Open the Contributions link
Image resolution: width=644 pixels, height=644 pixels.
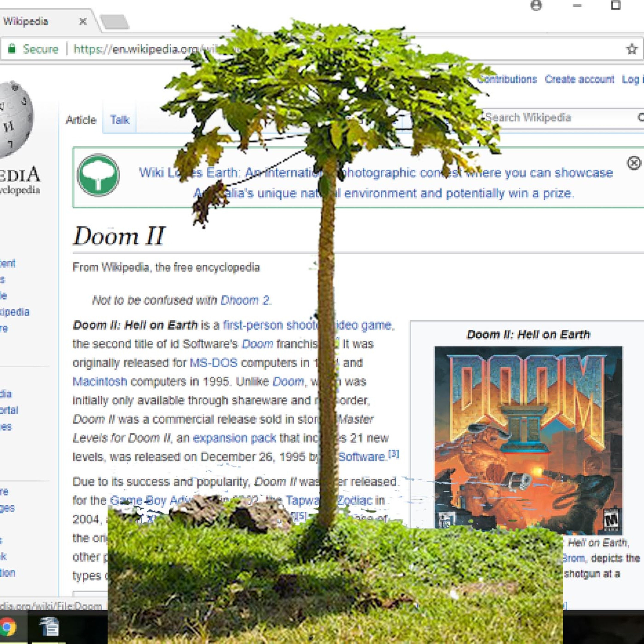(x=507, y=79)
